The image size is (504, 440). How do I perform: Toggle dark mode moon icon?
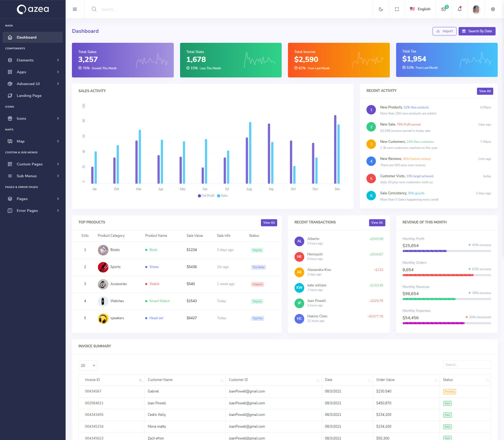pyautogui.click(x=381, y=9)
